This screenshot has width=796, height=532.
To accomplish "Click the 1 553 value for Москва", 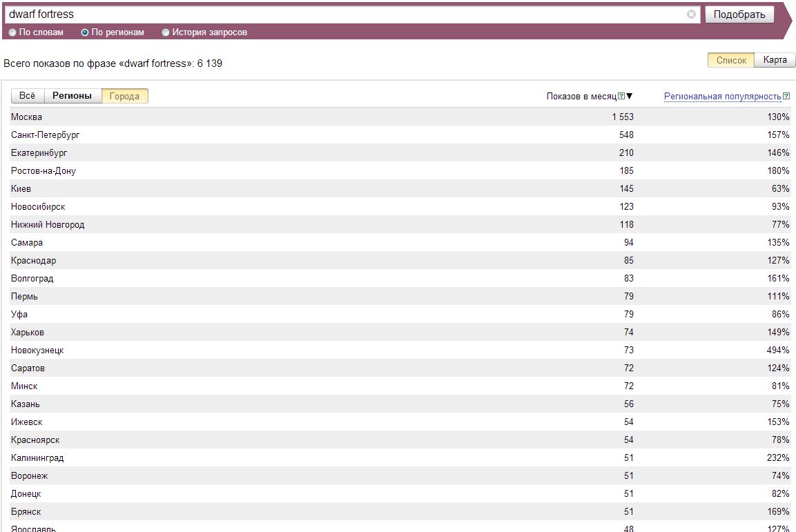I will tap(623, 117).
